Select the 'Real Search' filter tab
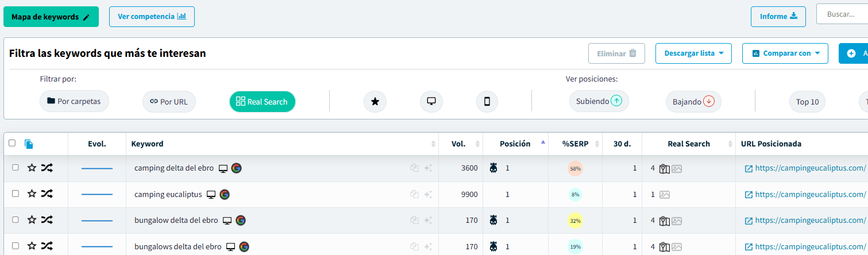This screenshot has height=255, width=868. tap(262, 102)
